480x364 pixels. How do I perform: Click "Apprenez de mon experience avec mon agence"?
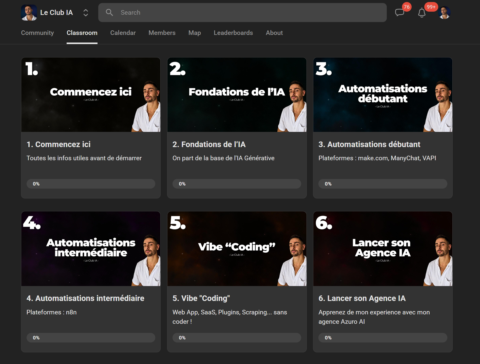point(374,317)
